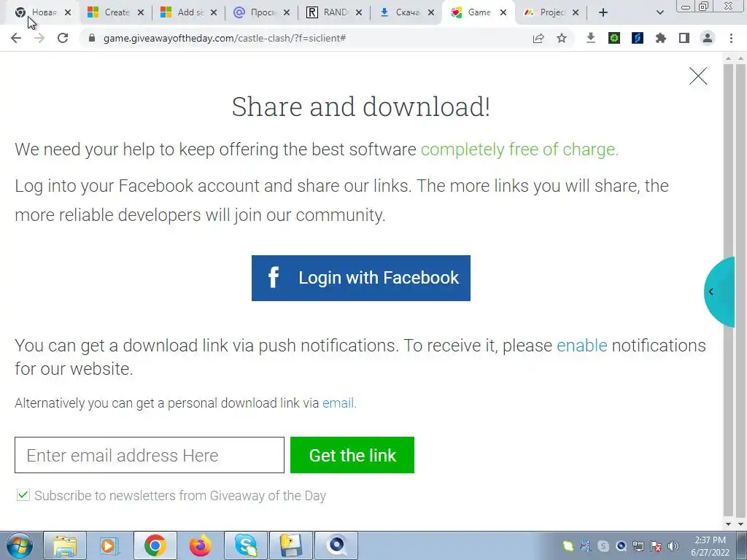Bookmark this page with the star

562,38
